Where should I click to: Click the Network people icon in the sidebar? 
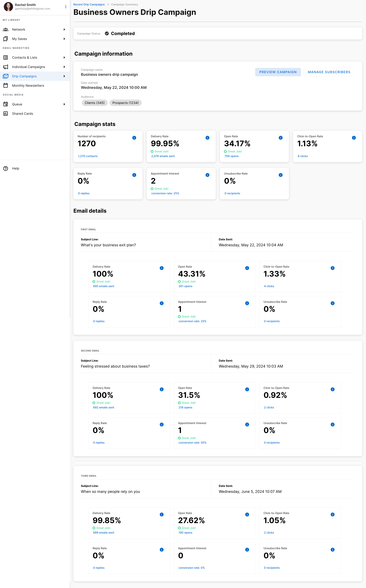(6, 30)
